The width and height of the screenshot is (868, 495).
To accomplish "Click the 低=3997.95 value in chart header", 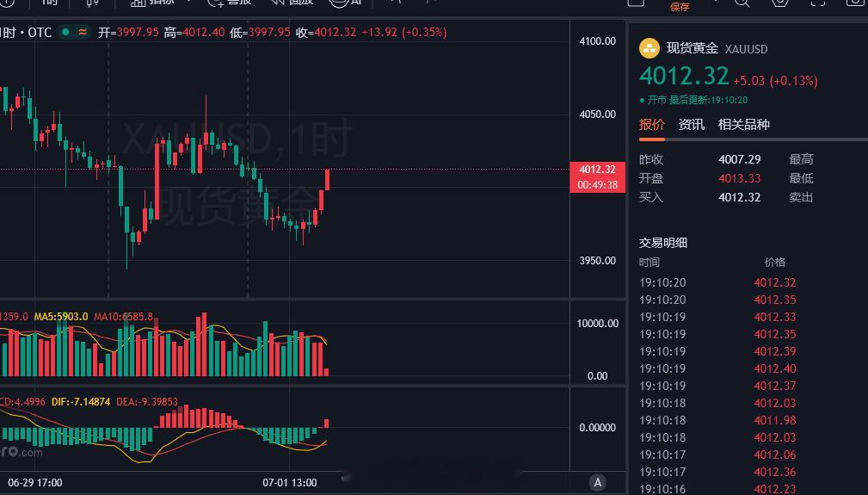I will tap(260, 32).
